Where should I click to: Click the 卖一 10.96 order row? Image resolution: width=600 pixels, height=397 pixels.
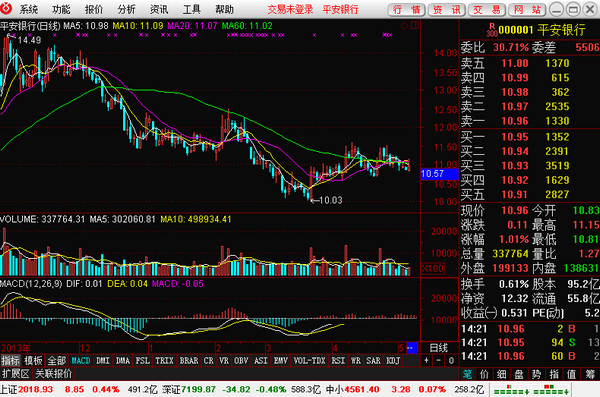530,121
